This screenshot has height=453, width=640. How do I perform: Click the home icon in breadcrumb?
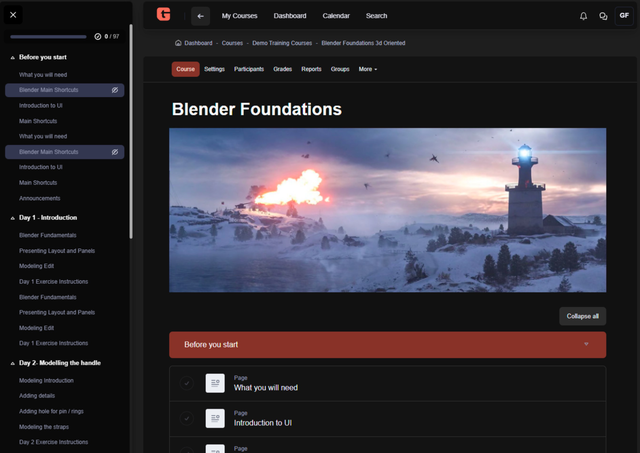178,43
